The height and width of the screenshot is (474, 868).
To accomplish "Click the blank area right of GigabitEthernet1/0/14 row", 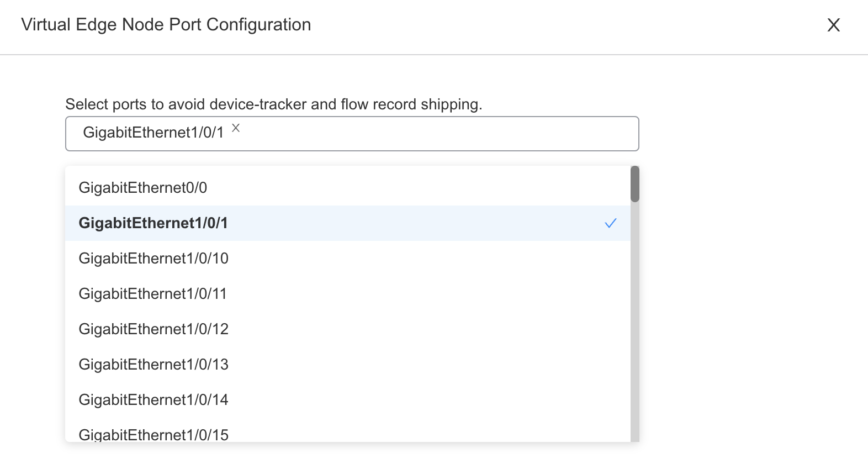I will pyautogui.click(x=430, y=400).
